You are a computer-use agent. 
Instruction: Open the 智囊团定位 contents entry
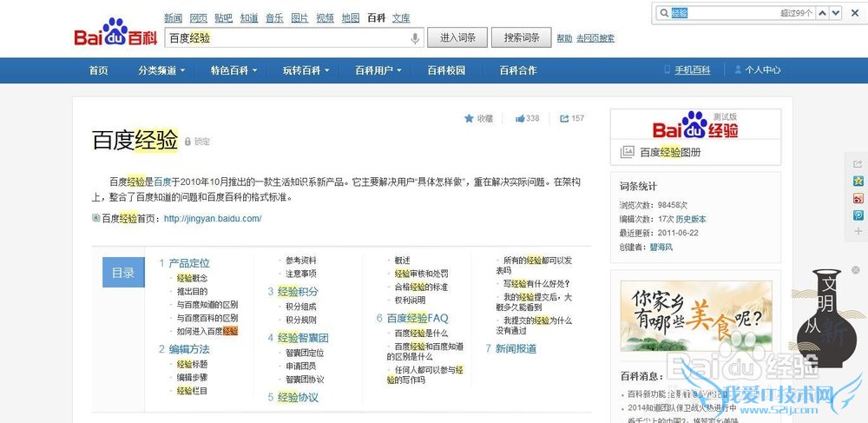[305, 354]
